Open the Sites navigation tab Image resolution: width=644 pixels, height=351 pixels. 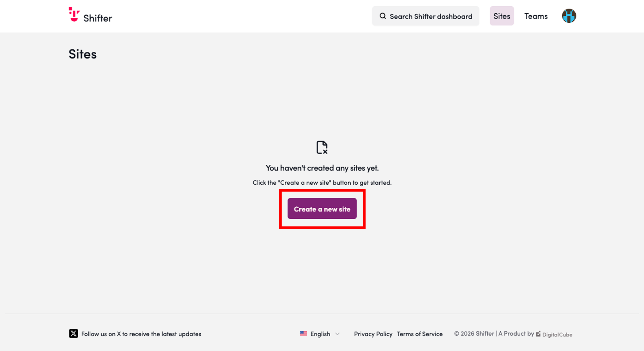click(501, 16)
